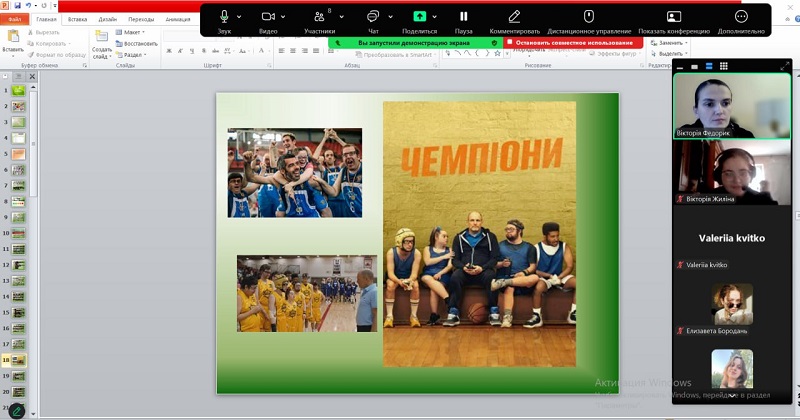
Task: Open font color A control
Action: (x=261, y=51)
